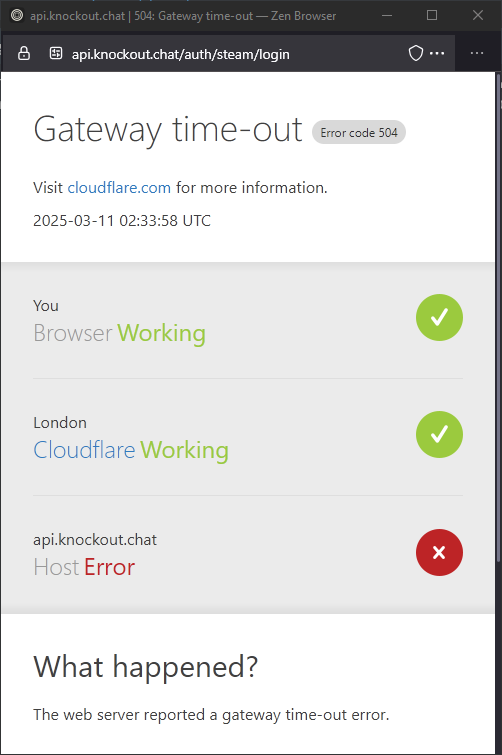Click the What happened? heading

click(145, 667)
